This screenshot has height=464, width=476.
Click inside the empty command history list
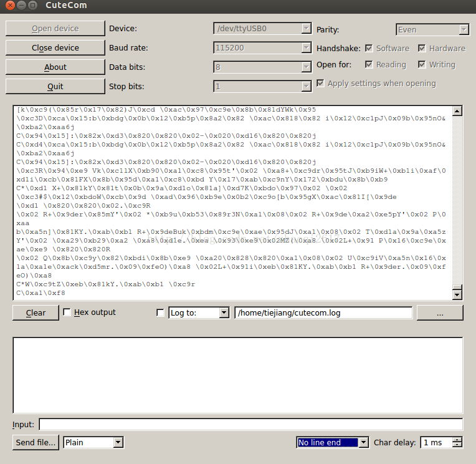pos(237,374)
